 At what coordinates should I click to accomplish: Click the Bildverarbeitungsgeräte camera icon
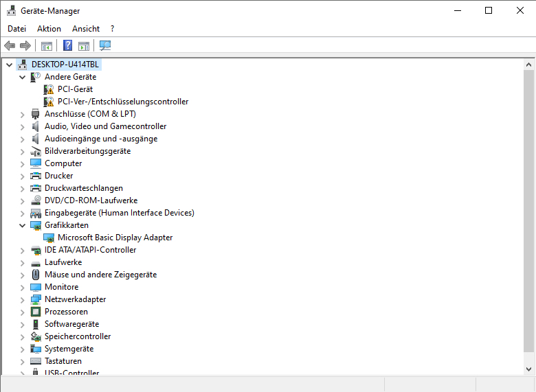36,151
